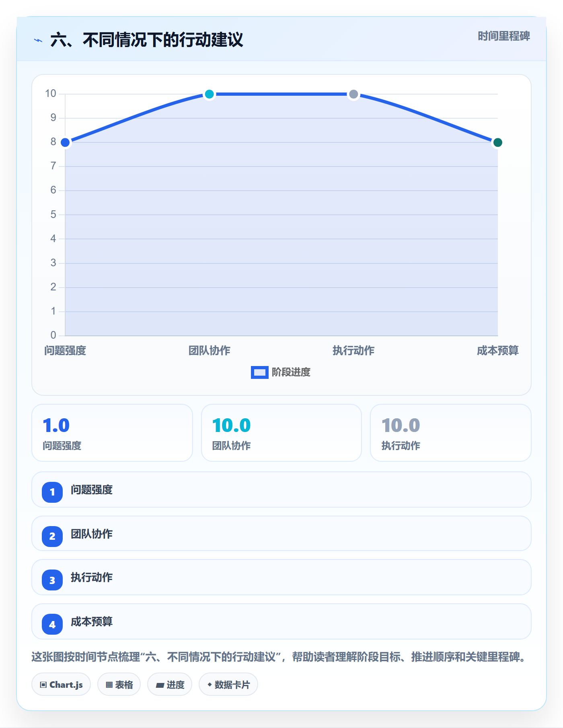Click the lightning icon beside the section title
Image resolution: width=563 pixels, height=728 pixels.
click(38, 40)
